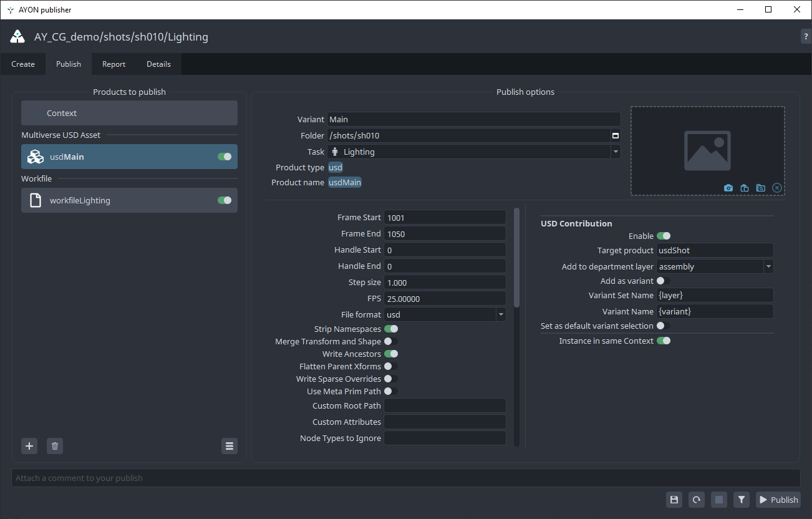The height and width of the screenshot is (519, 812).
Task: Toggle Instance in same Context
Action: [x=664, y=341]
